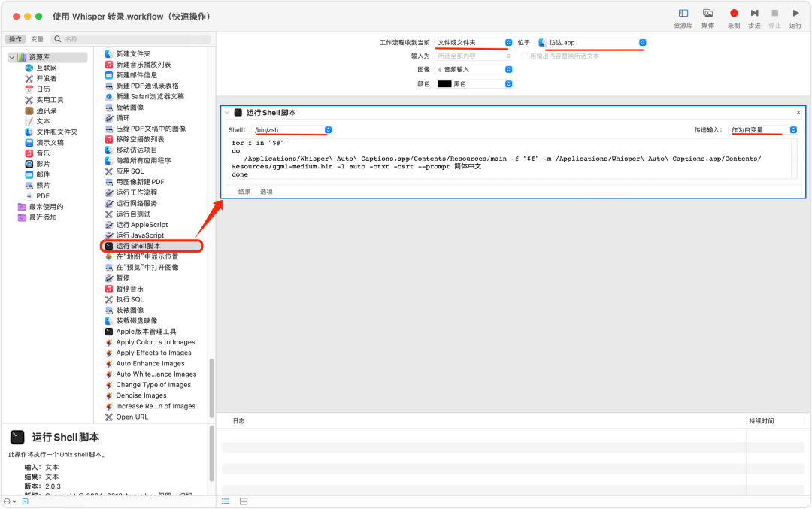Screen dimensions: 812x509
Task: Switch to the 操作 tab
Action: click(16, 39)
